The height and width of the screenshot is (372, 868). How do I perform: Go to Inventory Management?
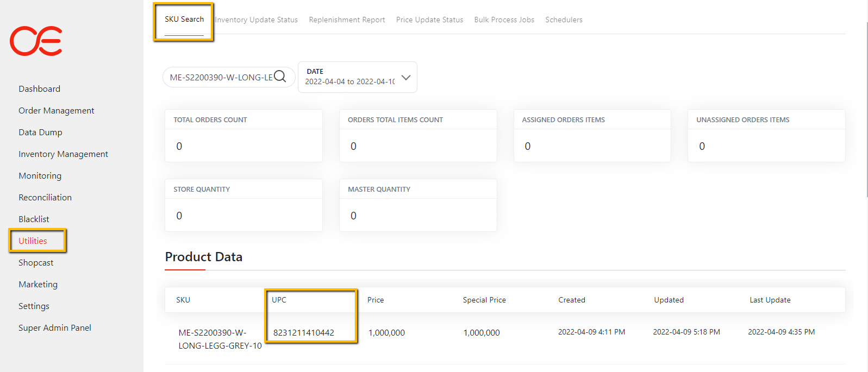pos(63,154)
